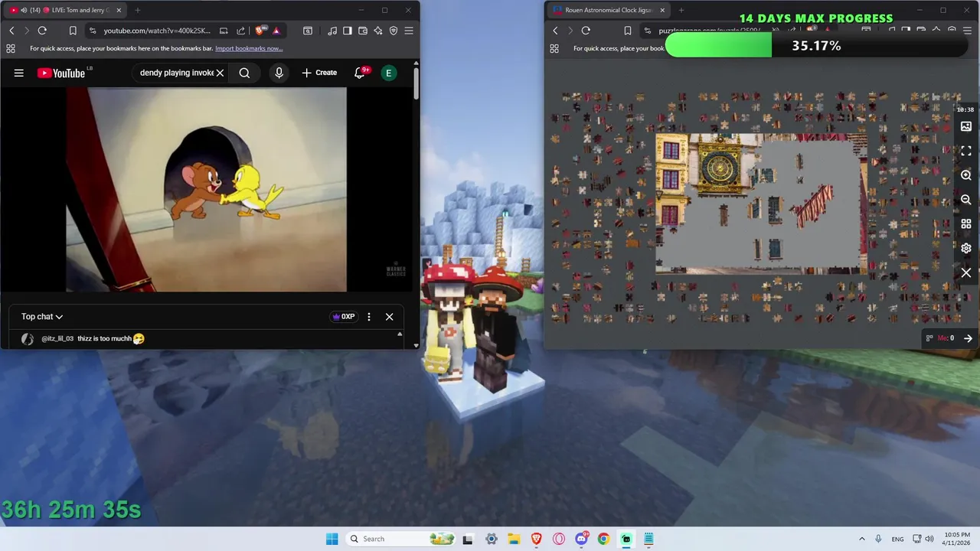The image size is (980, 551).
Task: Click the 0XP chat points badge
Action: pyautogui.click(x=344, y=317)
